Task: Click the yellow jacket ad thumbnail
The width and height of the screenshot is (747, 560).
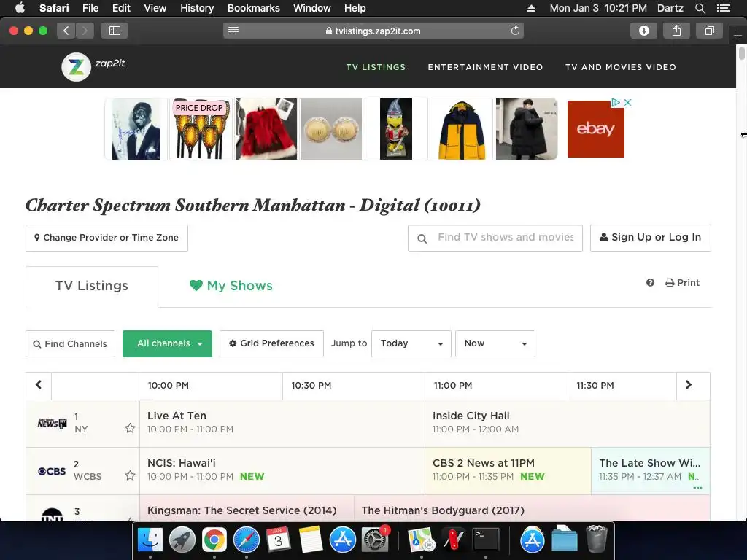Action: coord(461,129)
